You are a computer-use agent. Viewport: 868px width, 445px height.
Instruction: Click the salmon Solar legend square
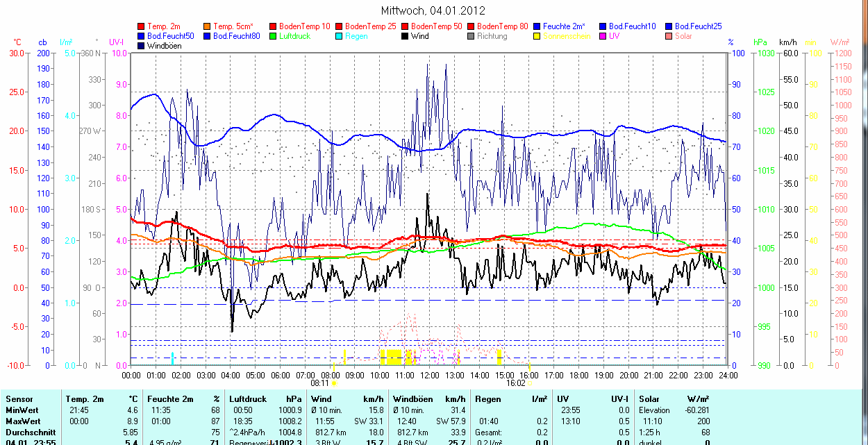(669, 36)
